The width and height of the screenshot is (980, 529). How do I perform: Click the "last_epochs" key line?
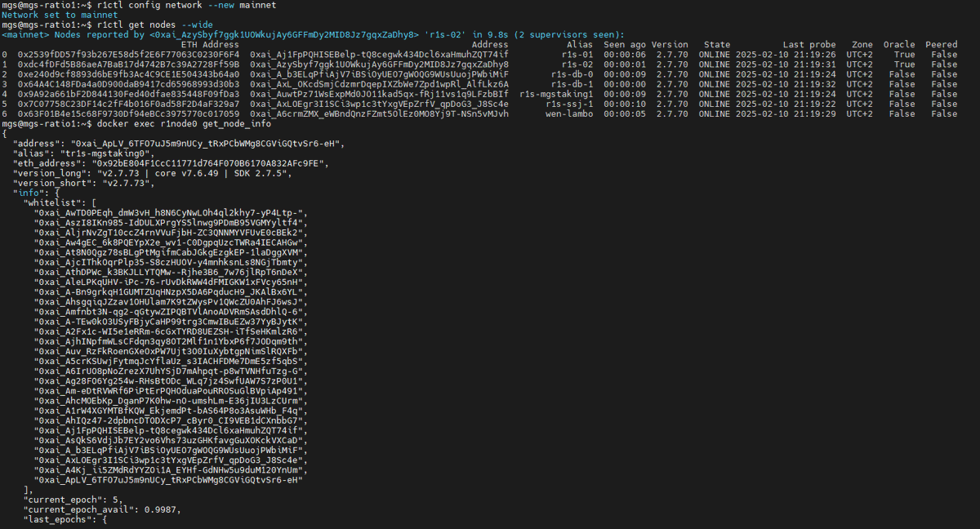(65, 518)
